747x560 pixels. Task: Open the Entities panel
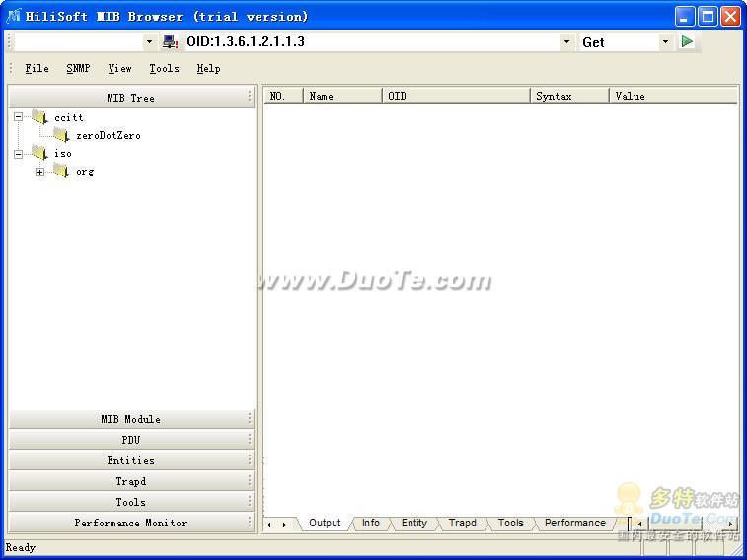point(131,460)
